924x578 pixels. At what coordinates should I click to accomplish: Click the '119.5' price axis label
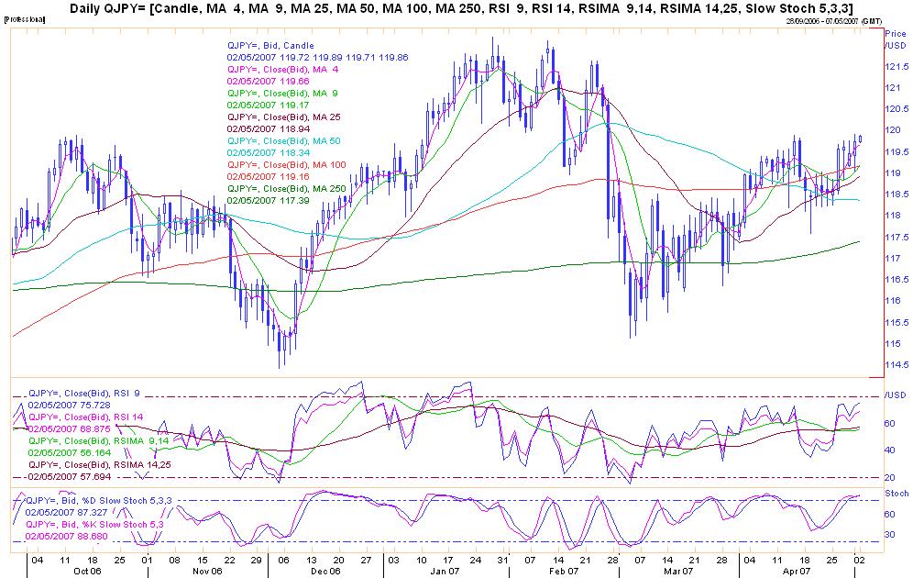(x=896, y=151)
